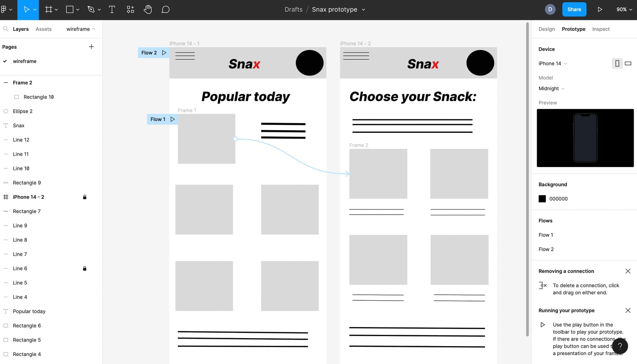The image size is (637, 364).
Task: Select the Text tool
Action: point(112,9)
